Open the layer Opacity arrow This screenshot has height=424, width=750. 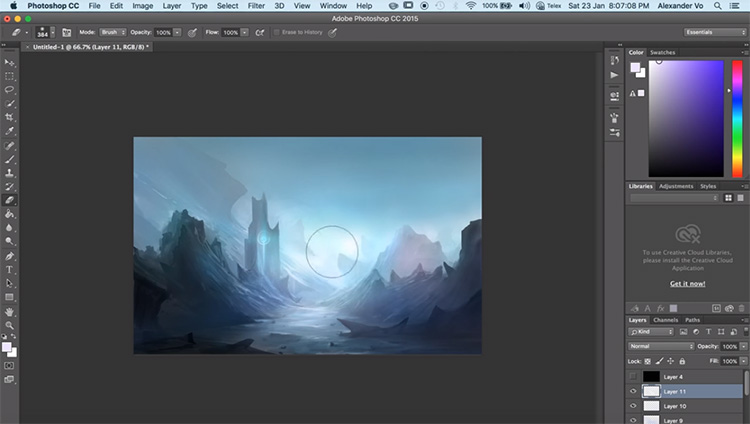744,346
